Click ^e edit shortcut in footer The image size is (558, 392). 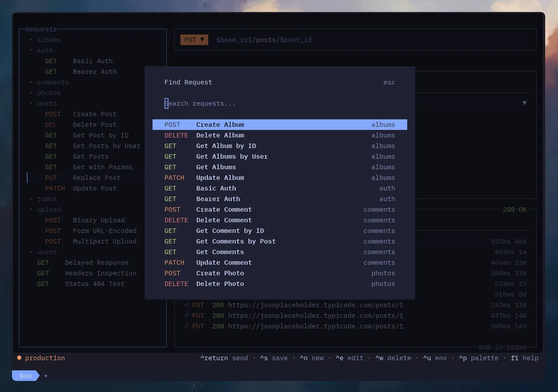click(x=349, y=358)
